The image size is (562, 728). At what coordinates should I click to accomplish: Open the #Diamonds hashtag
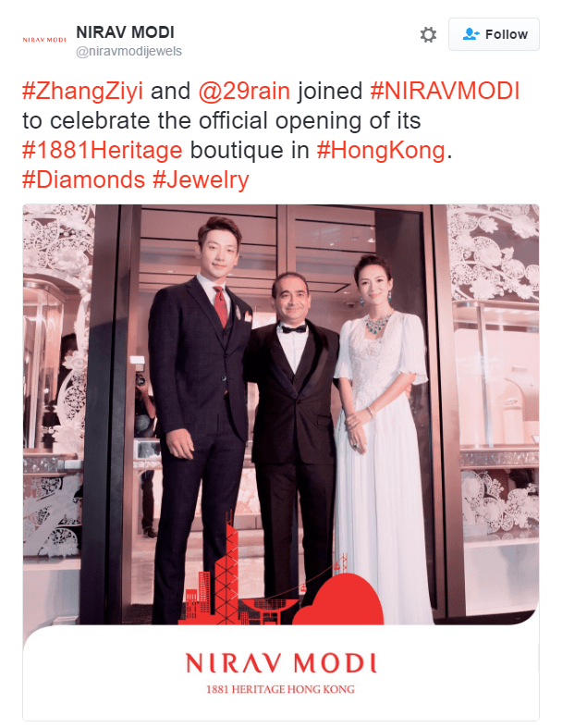point(84,180)
